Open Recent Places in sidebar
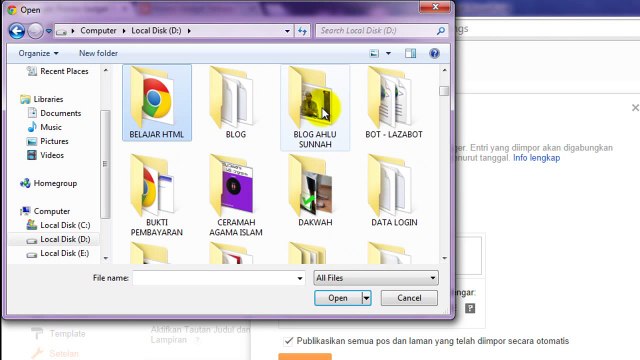Viewport: 640px width, 360px height. [x=58, y=71]
